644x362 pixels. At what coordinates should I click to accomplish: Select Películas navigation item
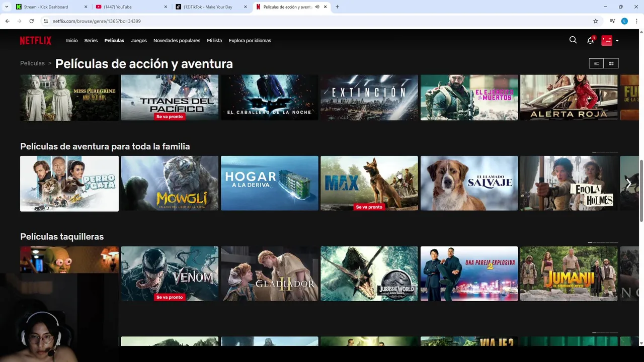(114, 41)
